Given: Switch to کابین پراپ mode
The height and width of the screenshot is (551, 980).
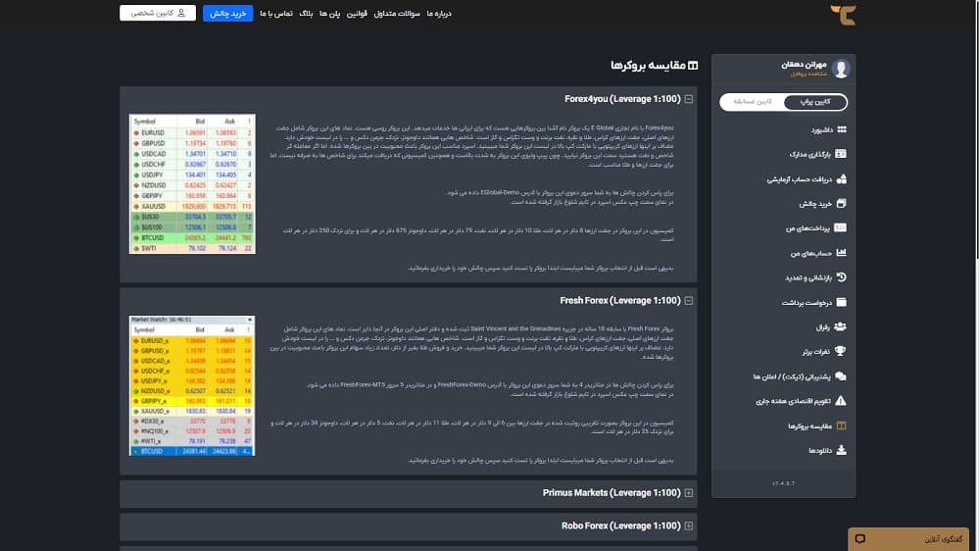Looking at the screenshot, I should (x=815, y=102).
